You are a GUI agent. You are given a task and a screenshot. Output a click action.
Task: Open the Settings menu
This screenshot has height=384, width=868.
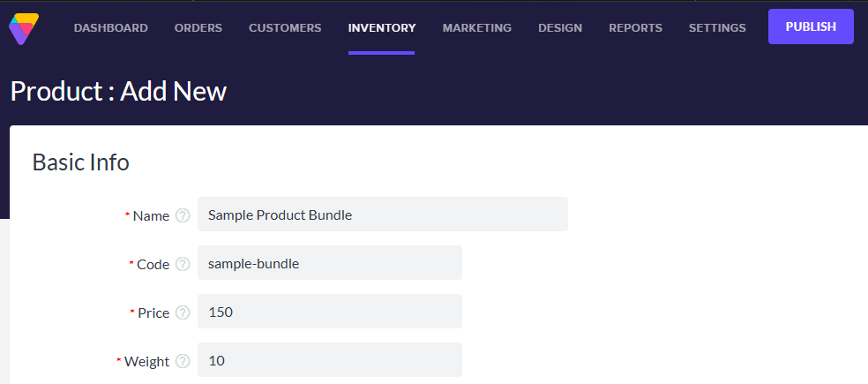coord(717,27)
